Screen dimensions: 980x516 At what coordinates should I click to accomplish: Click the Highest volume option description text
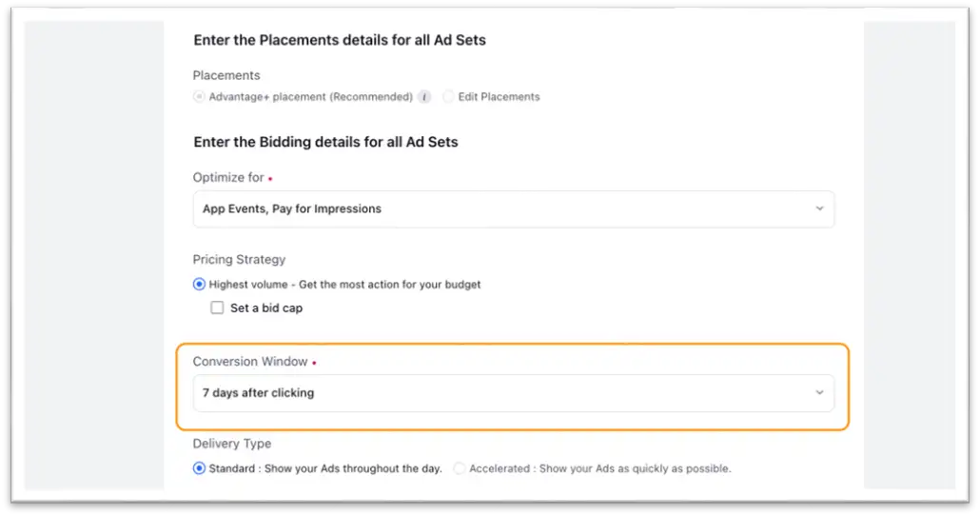[x=344, y=284]
